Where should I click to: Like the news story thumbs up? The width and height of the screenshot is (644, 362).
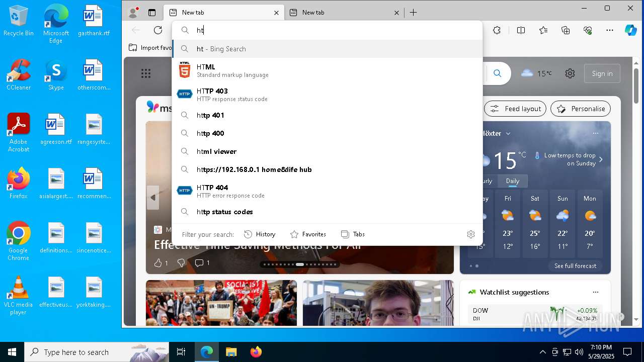[x=161, y=263]
